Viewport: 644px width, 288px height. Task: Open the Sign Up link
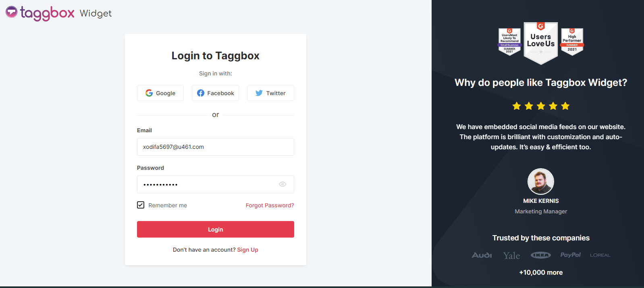click(x=247, y=250)
